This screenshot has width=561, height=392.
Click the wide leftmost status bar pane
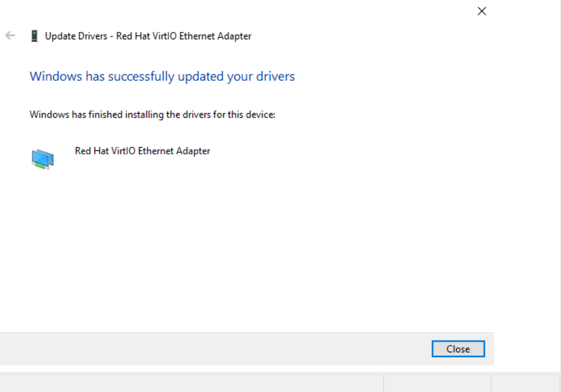(x=191, y=383)
